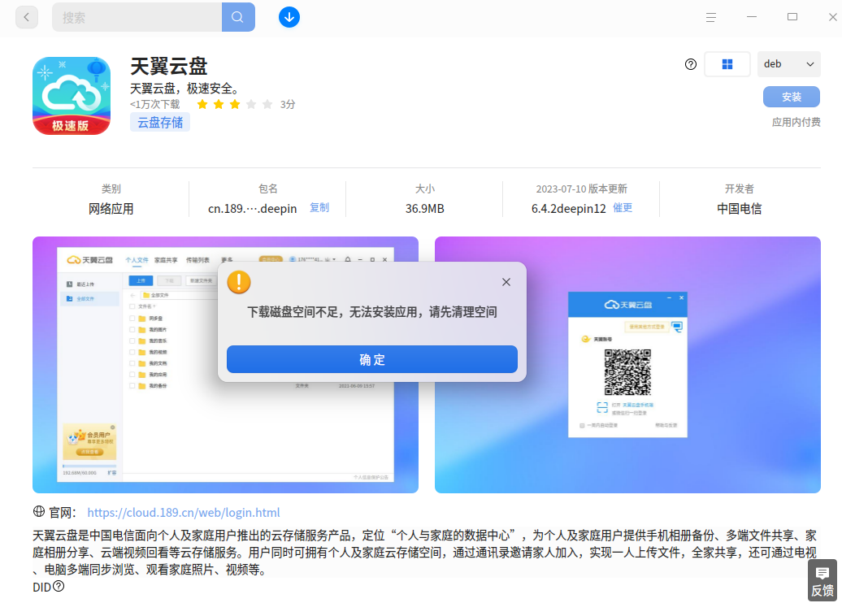
Task: Open the file list screenshot thumbnail
Action: pos(225,365)
